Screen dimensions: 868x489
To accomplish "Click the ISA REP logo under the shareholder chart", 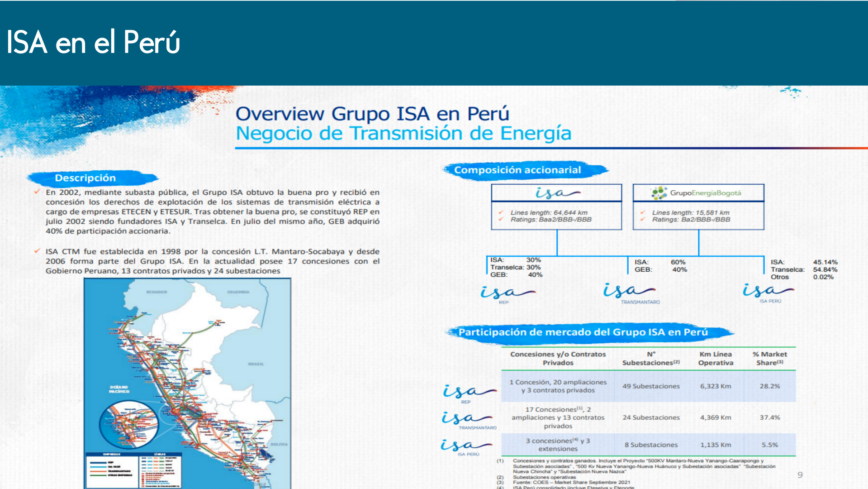I will coord(508,295).
